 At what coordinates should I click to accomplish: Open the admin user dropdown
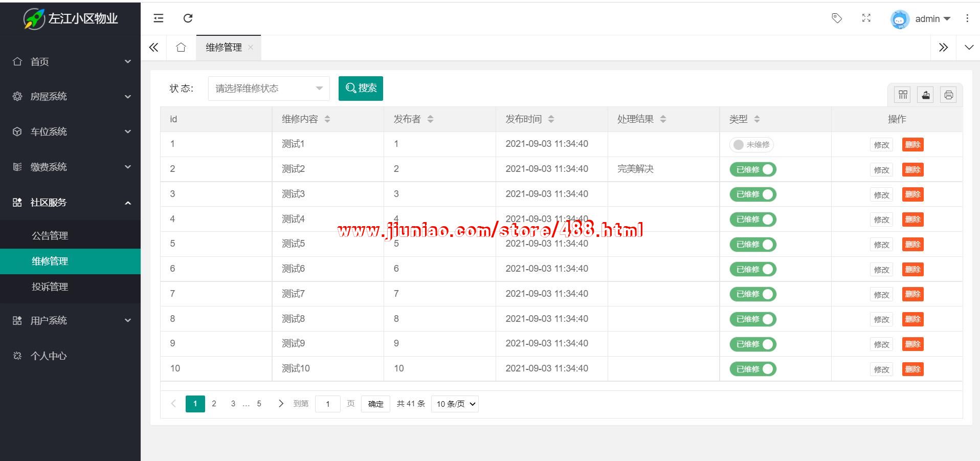(932, 19)
